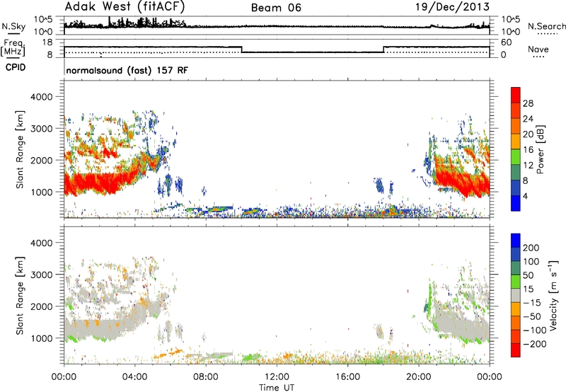Click red backscatter band near 22:00 power panel
The image size is (566, 392).
coord(462,183)
